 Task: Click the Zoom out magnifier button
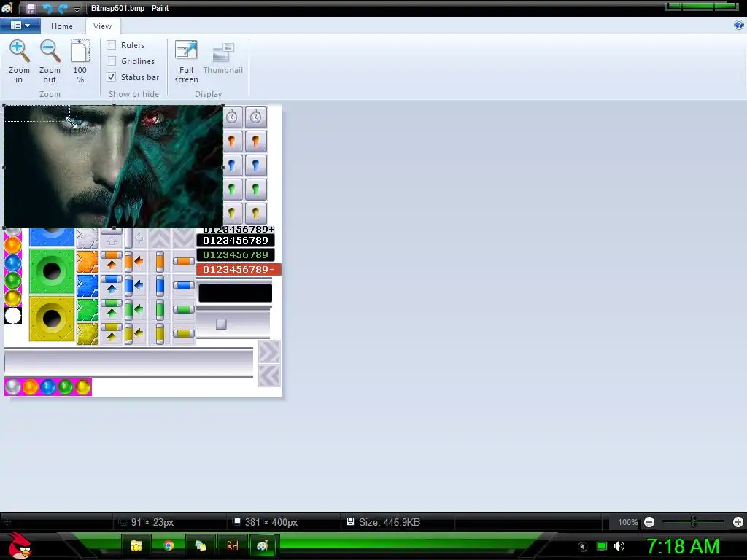50,62
